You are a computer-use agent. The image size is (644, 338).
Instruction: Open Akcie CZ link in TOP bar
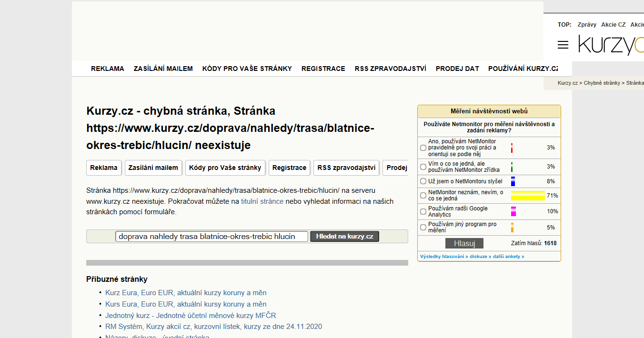(x=614, y=25)
